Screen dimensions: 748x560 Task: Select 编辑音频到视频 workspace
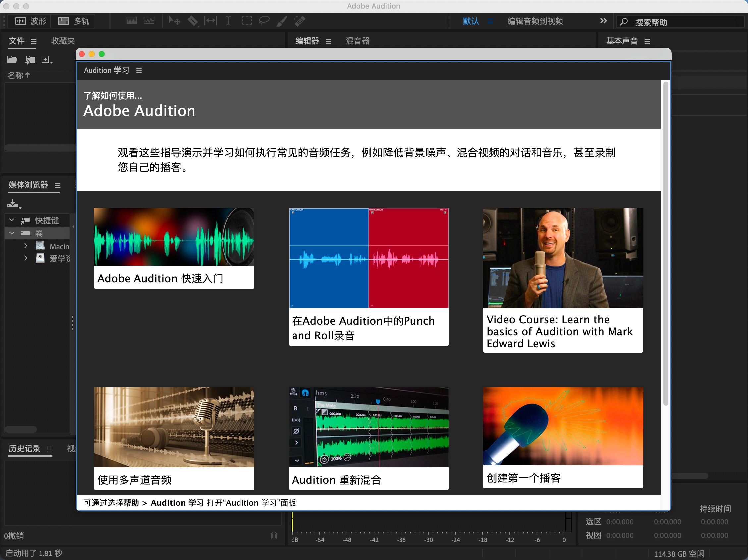(535, 21)
